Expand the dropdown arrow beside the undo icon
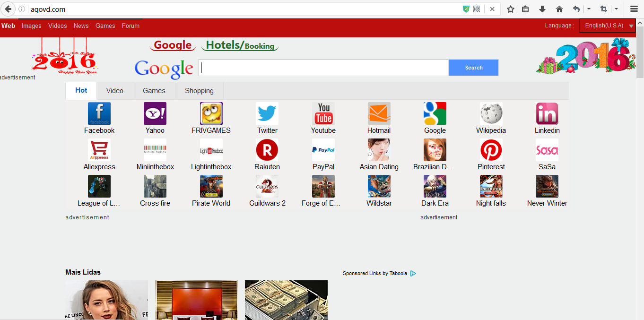The height and width of the screenshot is (320, 644). coord(589,9)
